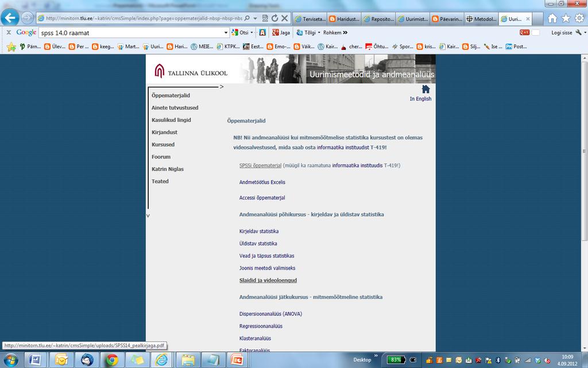
Task: Click the Jaga share button
Action: click(x=281, y=33)
